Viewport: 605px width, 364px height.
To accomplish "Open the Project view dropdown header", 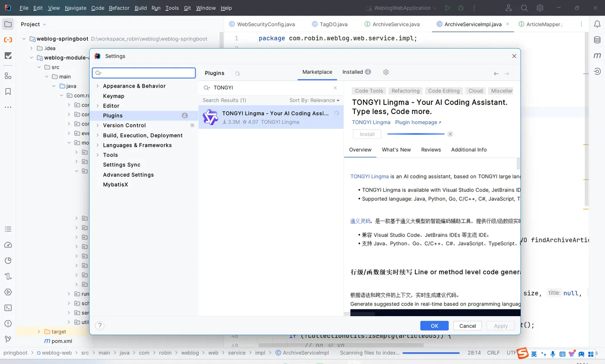I will [33, 24].
